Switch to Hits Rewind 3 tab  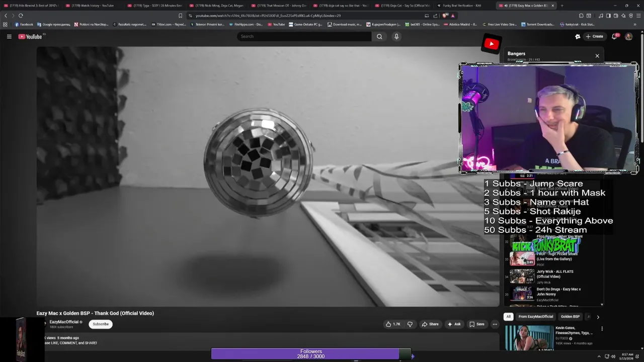30,6
